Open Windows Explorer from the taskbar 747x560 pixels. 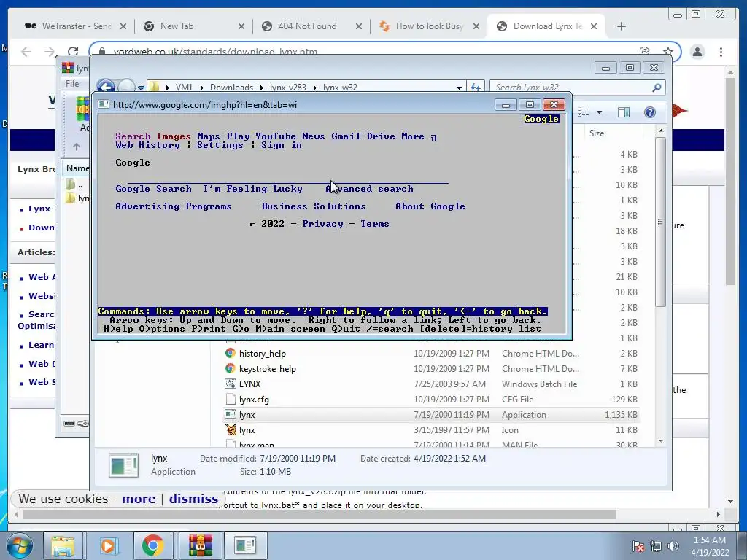click(63, 545)
